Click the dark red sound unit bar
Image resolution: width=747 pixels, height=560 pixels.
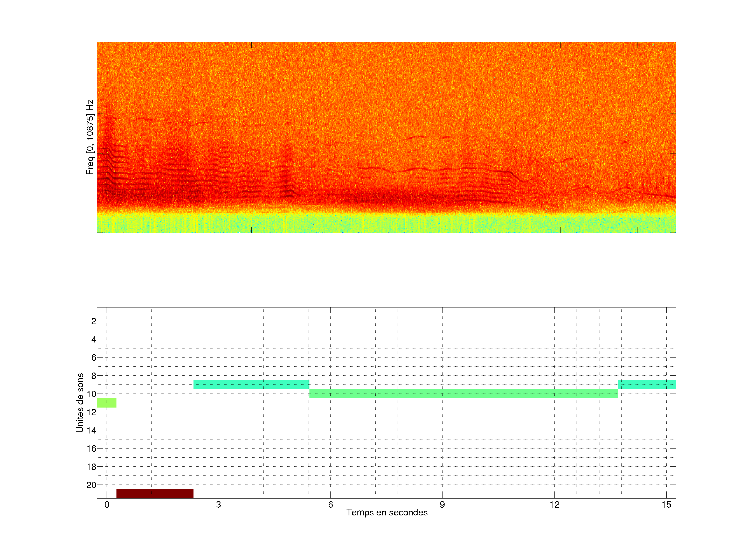point(155,494)
